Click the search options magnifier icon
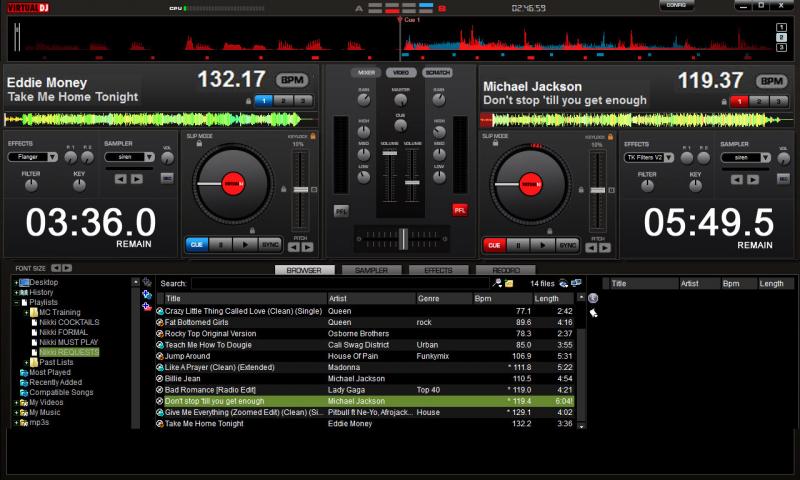Screen dimensions: 800x480 pyautogui.click(x=497, y=283)
